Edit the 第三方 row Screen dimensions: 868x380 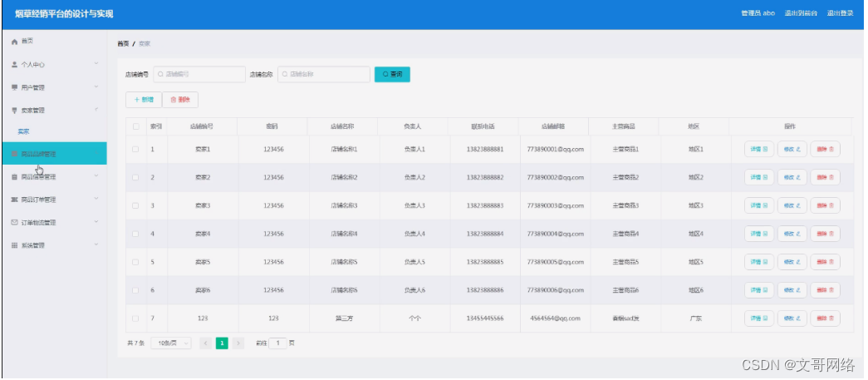[792, 318]
